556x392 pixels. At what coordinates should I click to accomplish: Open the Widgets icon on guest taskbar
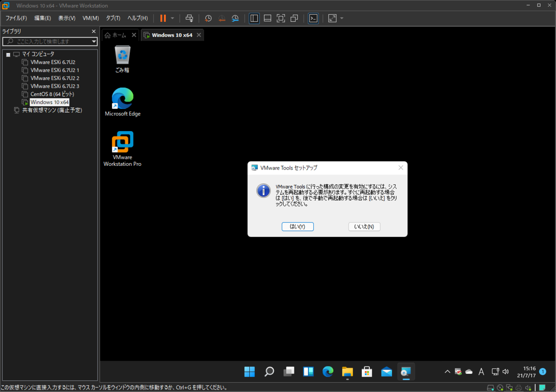[x=309, y=372]
